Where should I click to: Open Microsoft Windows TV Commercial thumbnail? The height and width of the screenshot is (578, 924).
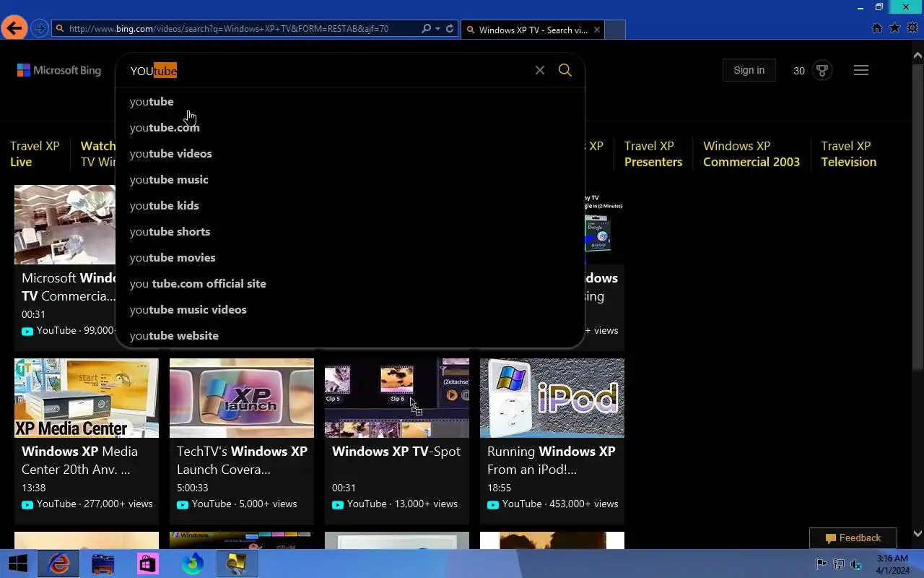[x=65, y=225]
